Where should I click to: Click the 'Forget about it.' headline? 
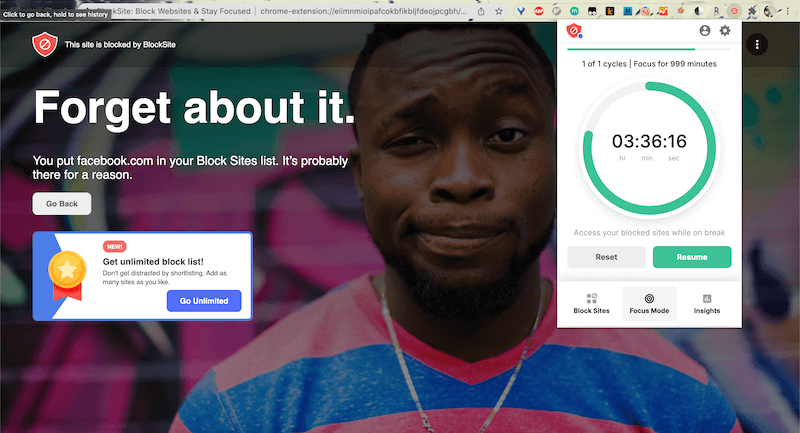(x=194, y=108)
